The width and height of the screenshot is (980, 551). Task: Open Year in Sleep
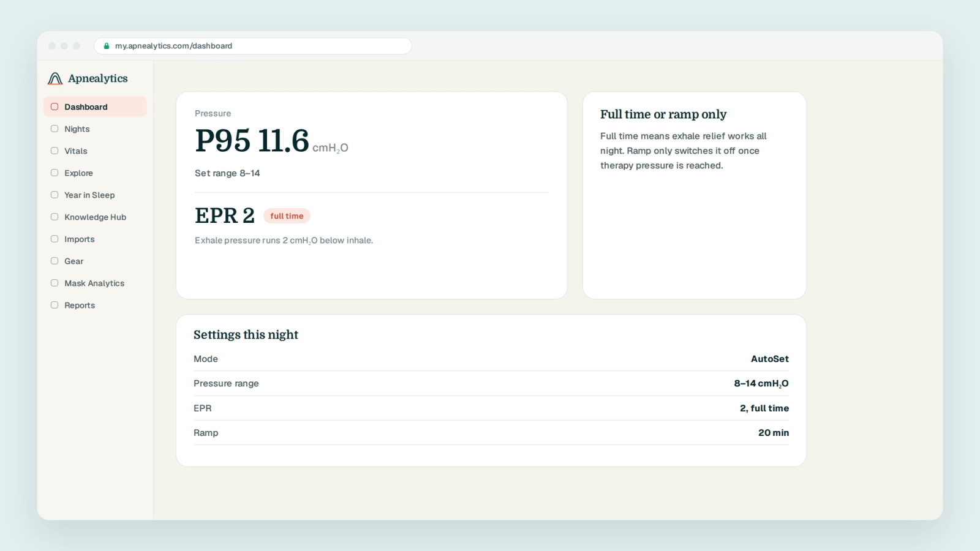point(95,195)
